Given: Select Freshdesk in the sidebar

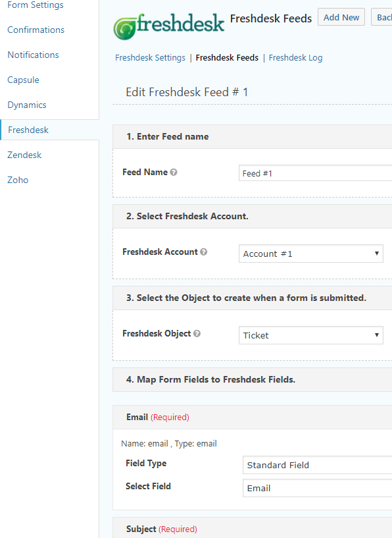Looking at the screenshot, I should pyautogui.click(x=28, y=130).
